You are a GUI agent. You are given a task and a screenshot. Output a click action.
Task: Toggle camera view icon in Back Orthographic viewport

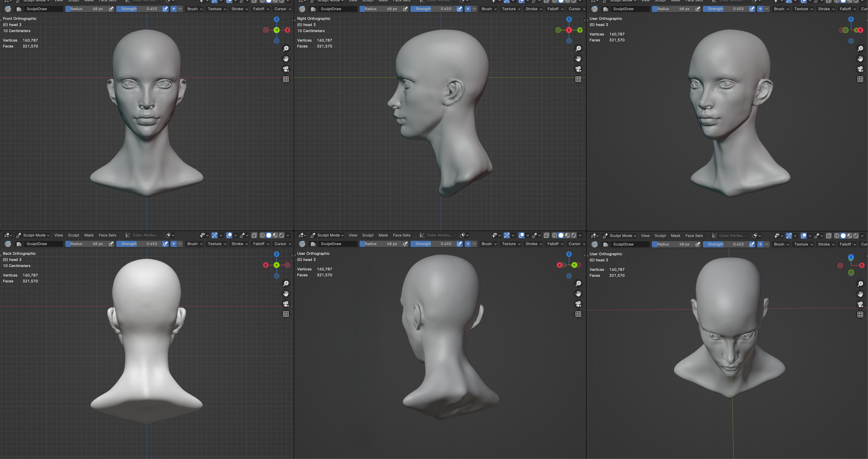click(x=286, y=304)
